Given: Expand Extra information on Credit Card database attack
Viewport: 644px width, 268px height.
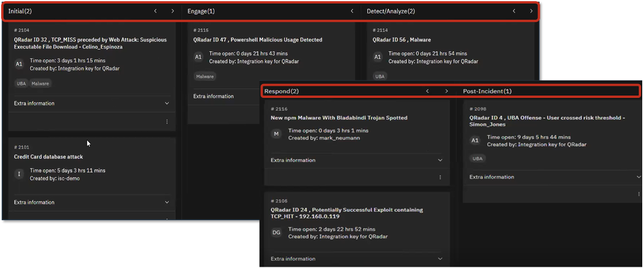Looking at the screenshot, I should tap(167, 203).
